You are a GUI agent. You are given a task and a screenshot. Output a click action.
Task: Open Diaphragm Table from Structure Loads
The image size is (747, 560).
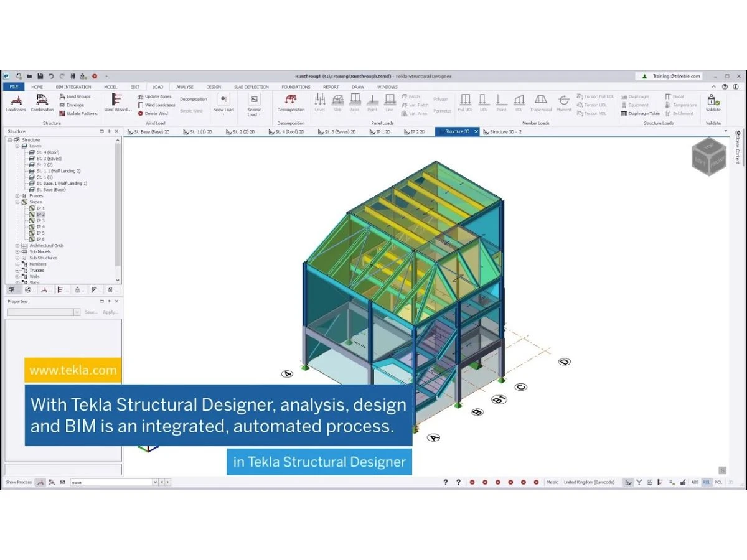[640, 114]
